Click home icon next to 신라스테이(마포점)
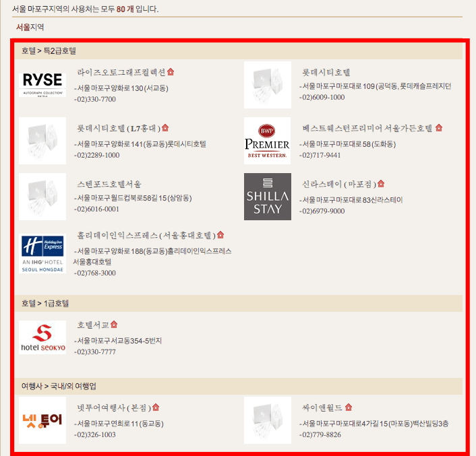 click(x=381, y=183)
